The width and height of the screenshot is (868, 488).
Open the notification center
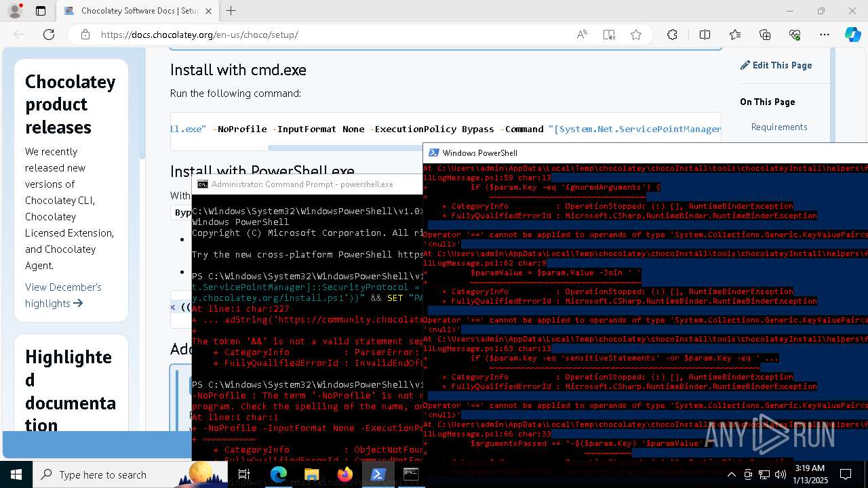click(846, 474)
